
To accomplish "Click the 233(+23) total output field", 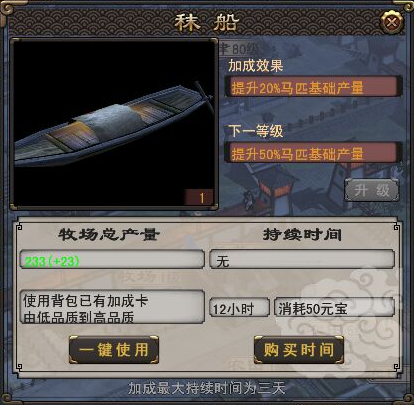I will coord(112,260).
